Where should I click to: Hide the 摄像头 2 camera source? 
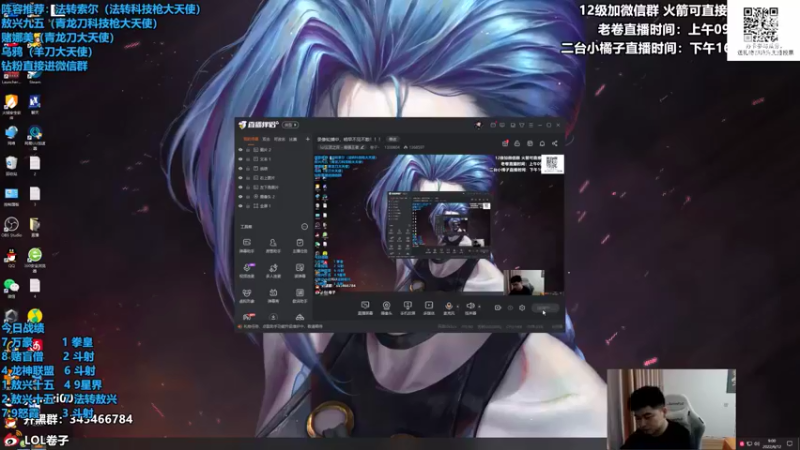(x=240, y=196)
